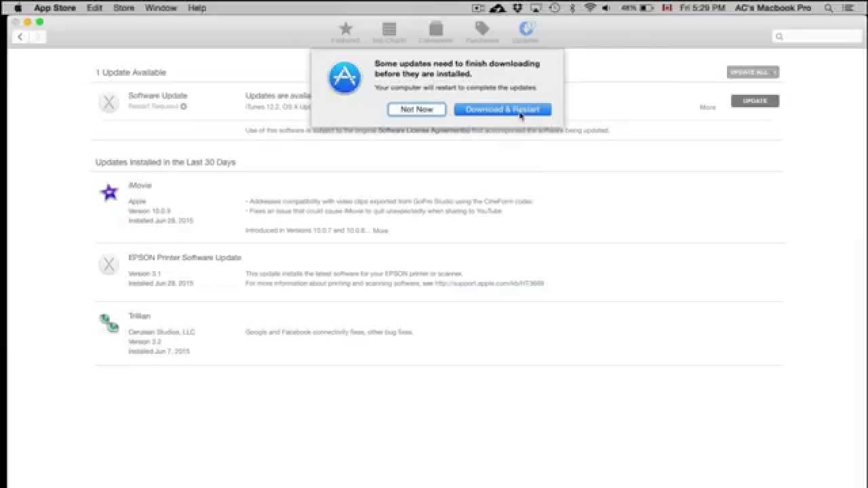868x488 pixels.
Task: Click the Trillian title text
Action: [139, 316]
